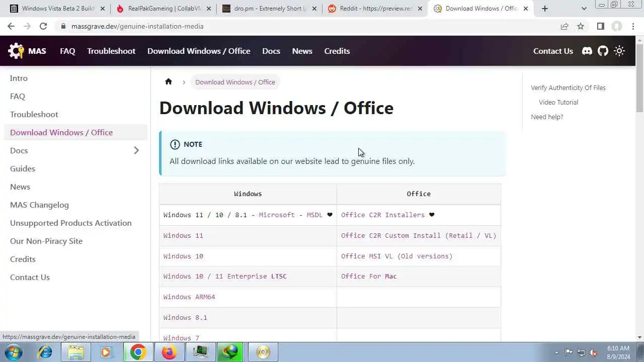The image size is (644, 362).
Task: Open the GitHub icon link
Action: (603, 51)
